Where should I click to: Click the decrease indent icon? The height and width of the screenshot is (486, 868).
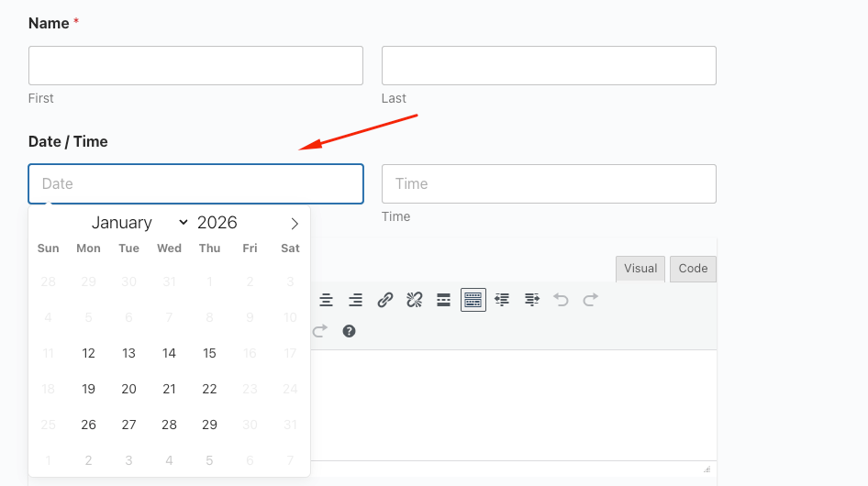pos(502,300)
